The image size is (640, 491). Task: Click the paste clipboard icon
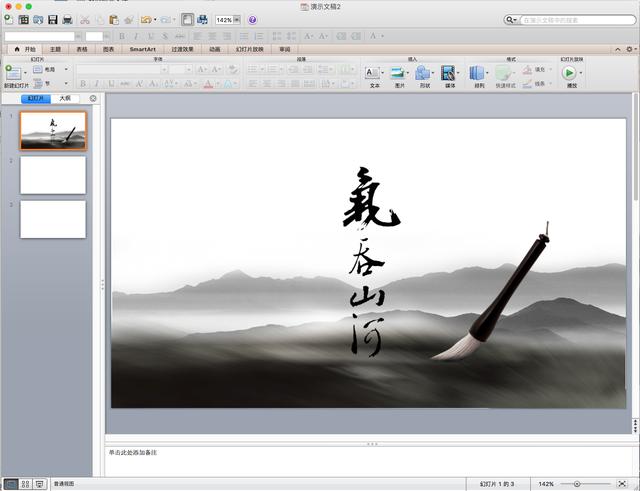coord(114,20)
